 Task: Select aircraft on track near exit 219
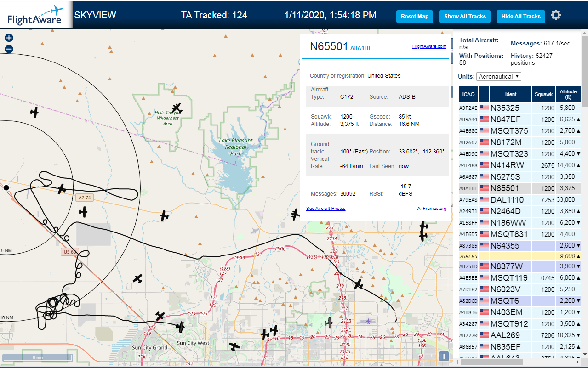point(359,284)
